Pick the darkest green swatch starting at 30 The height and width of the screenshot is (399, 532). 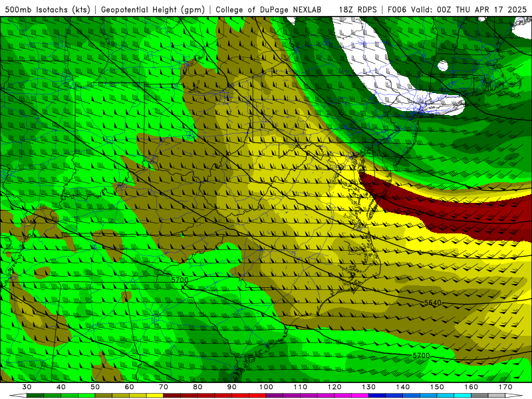coord(35,396)
